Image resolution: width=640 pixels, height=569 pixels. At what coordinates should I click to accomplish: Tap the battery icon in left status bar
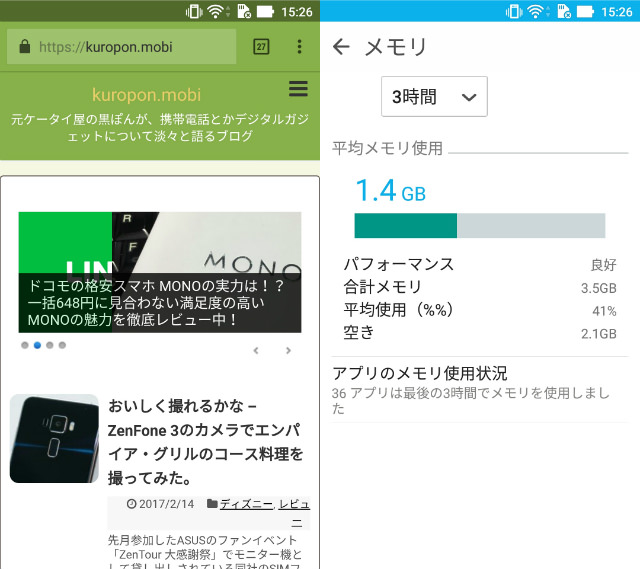pyautogui.click(x=265, y=11)
